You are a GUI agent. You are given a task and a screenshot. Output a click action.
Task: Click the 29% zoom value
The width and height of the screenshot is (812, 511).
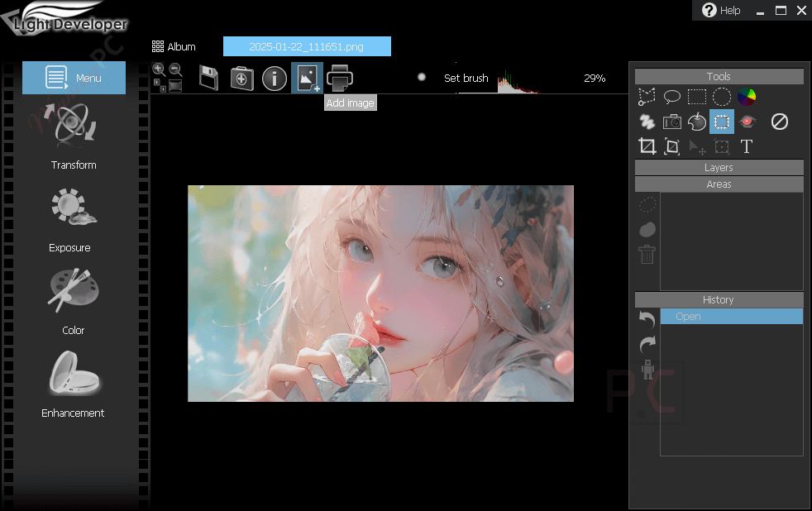[x=595, y=79]
